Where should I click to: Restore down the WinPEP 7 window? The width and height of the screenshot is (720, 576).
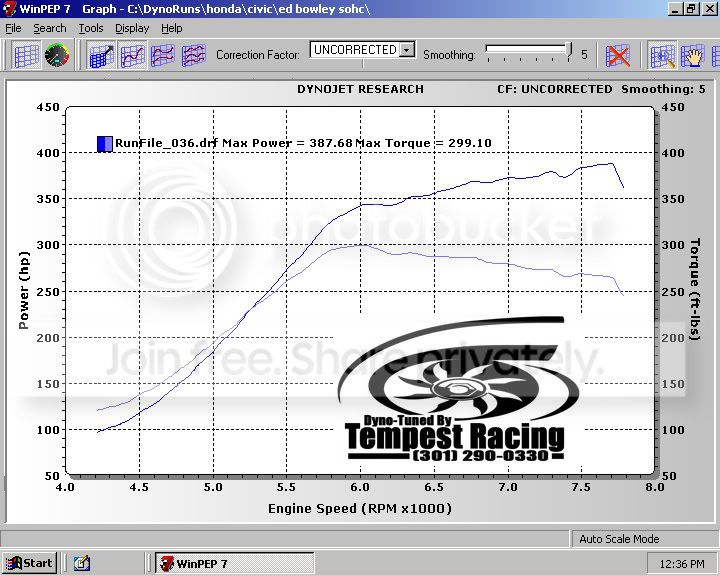(692, 9)
